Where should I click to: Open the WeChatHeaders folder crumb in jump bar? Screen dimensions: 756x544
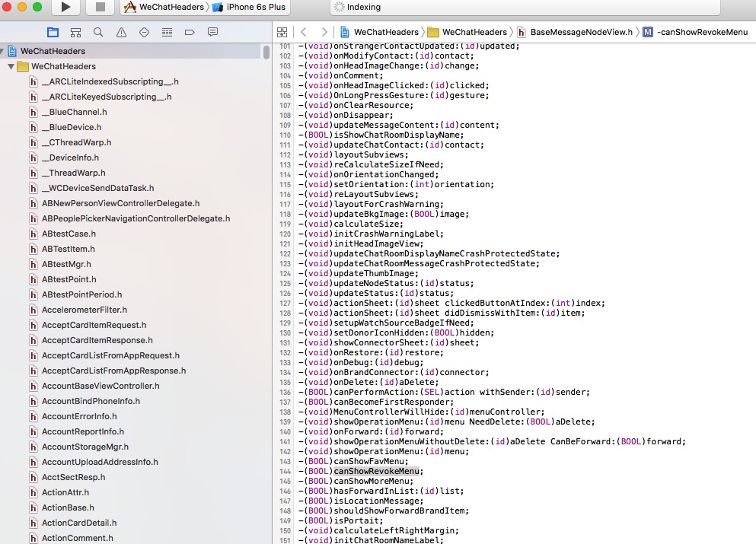[x=467, y=32]
